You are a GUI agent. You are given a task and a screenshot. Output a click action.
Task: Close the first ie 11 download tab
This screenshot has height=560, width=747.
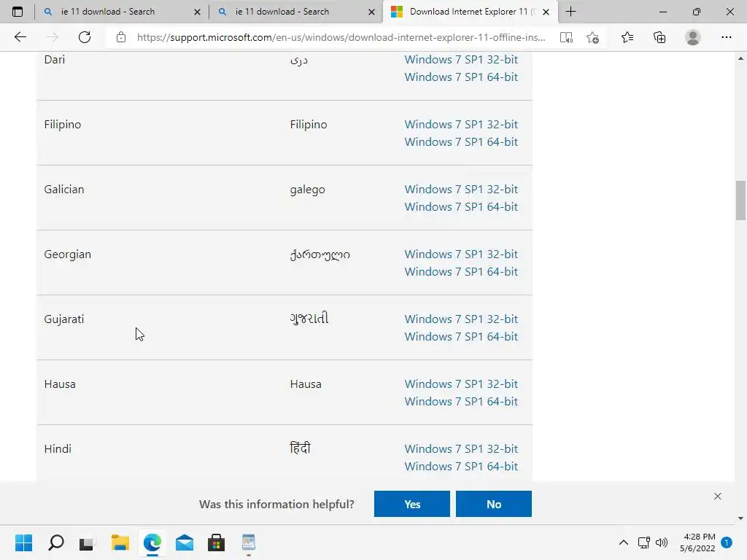[x=197, y=12]
